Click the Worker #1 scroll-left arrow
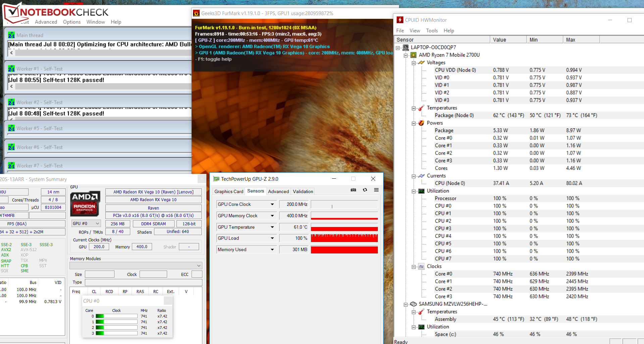This screenshot has width=644, height=344. click(x=11, y=86)
